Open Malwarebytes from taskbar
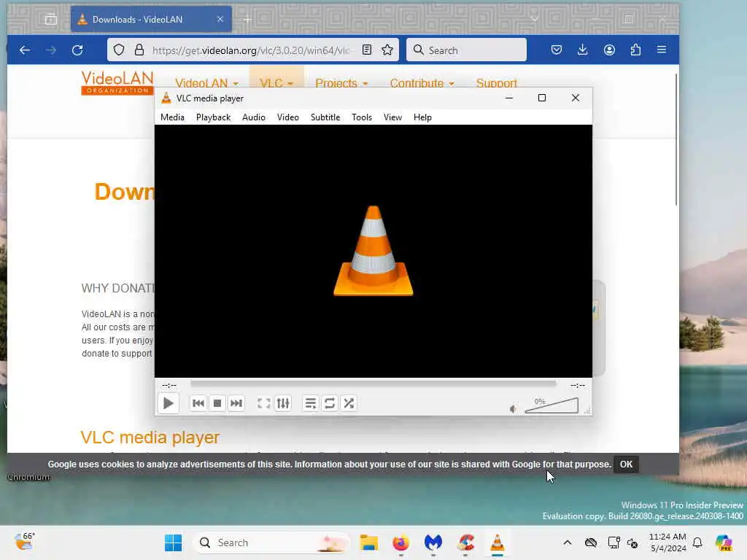This screenshot has height=560, width=747. pyautogui.click(x=433, y=542)
